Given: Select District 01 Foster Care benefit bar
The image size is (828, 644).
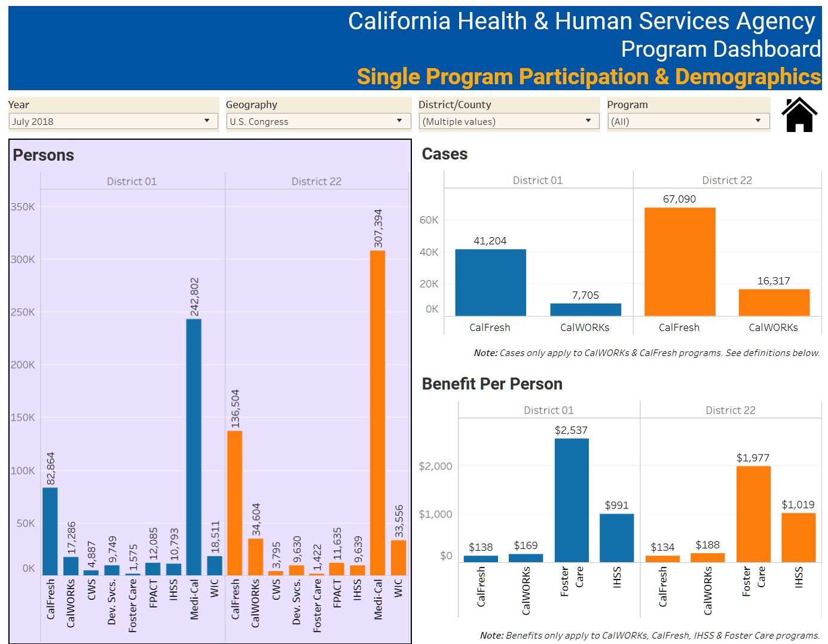Looking at the screenshot, I should [572, 500].
